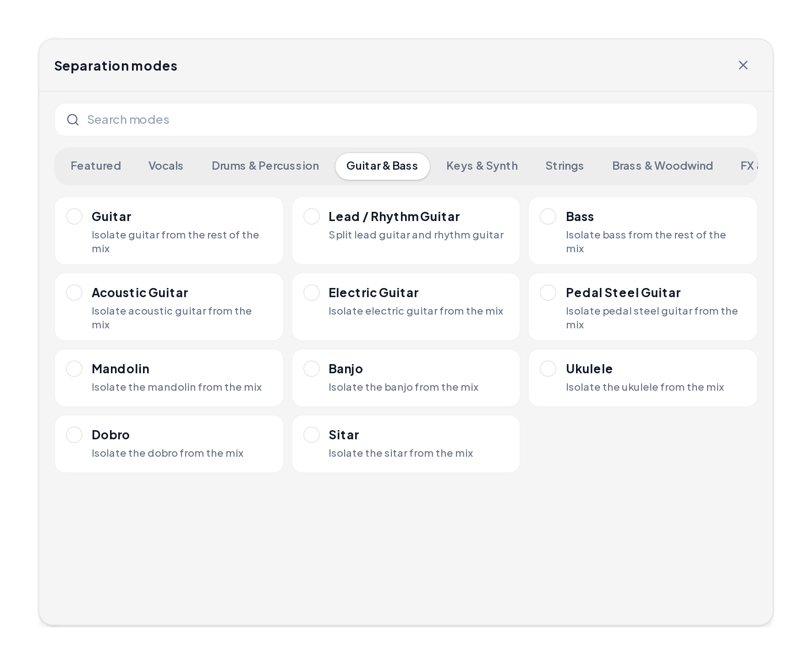This screenshot has width=812, height=664.
Task: Pick the Banjo separation mode card
Action: pyautogui.click(x=406, y=378)
